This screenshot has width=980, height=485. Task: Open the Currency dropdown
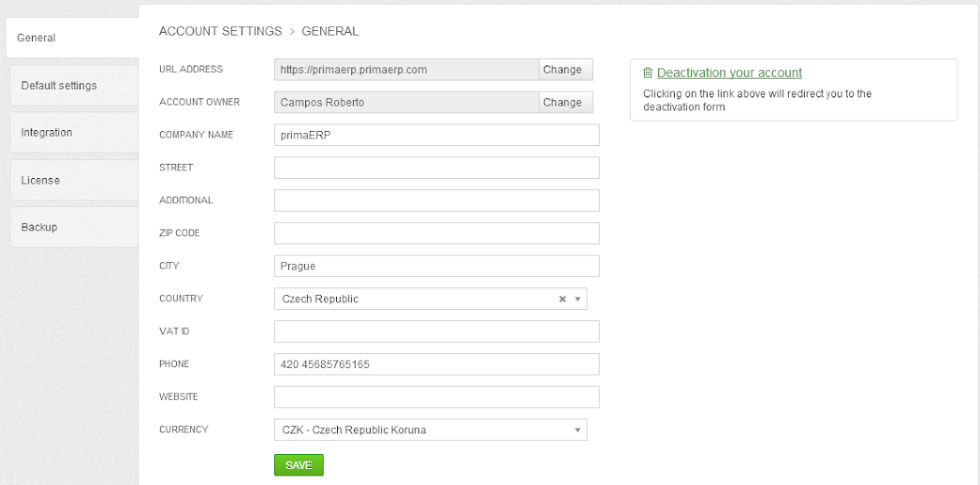[x=436, y=431]
